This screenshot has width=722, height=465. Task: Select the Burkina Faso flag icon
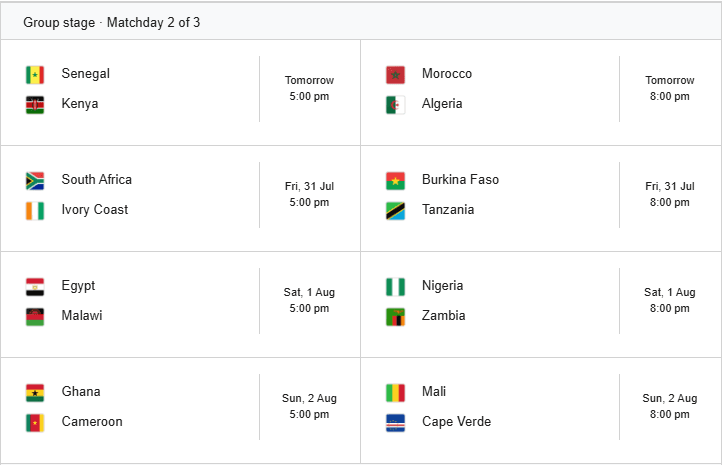point(396,181)
